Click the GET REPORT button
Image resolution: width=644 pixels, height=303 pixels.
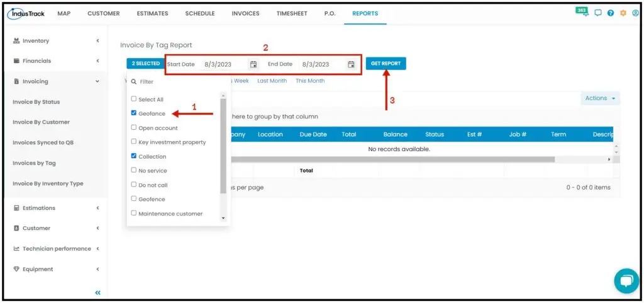click(386, 64)
